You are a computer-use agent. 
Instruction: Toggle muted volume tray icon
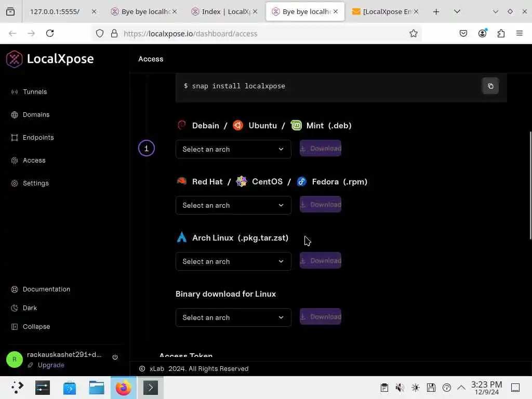tap(400, 388)
